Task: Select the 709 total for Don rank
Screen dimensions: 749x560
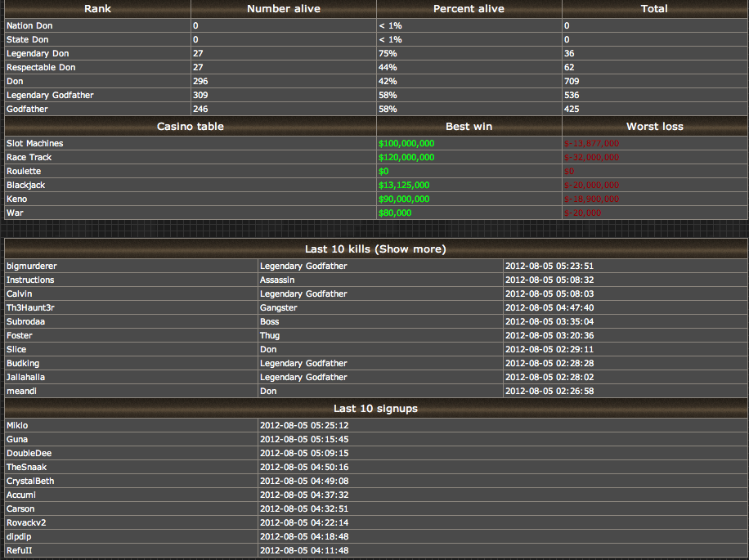Action: 572,81
